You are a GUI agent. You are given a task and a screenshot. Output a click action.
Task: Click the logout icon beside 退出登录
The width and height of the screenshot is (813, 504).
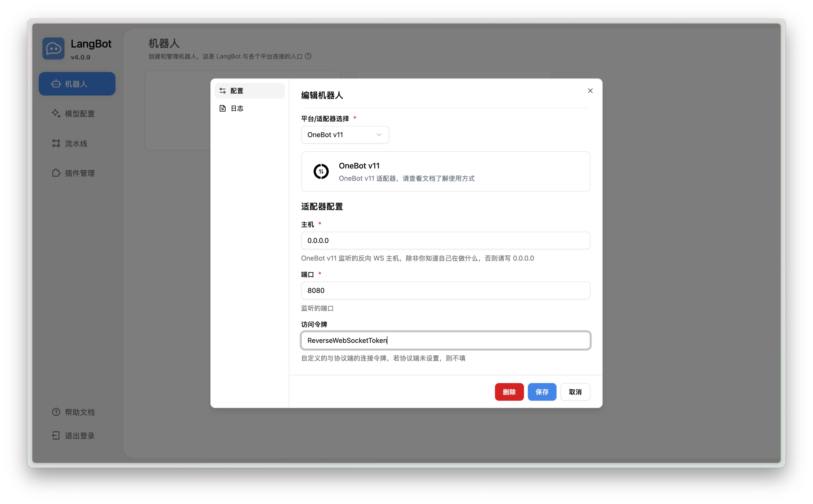click(56, 435)
